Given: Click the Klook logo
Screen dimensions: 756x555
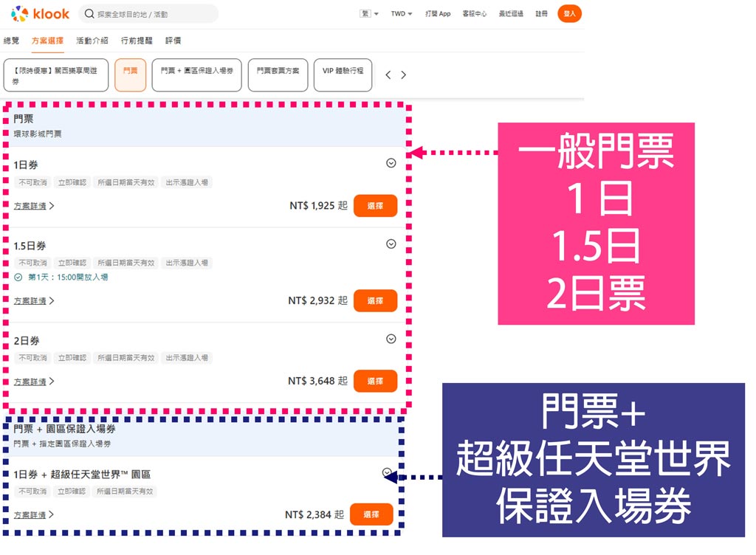Looking at the screenshot, I should [x=40, y=14].
